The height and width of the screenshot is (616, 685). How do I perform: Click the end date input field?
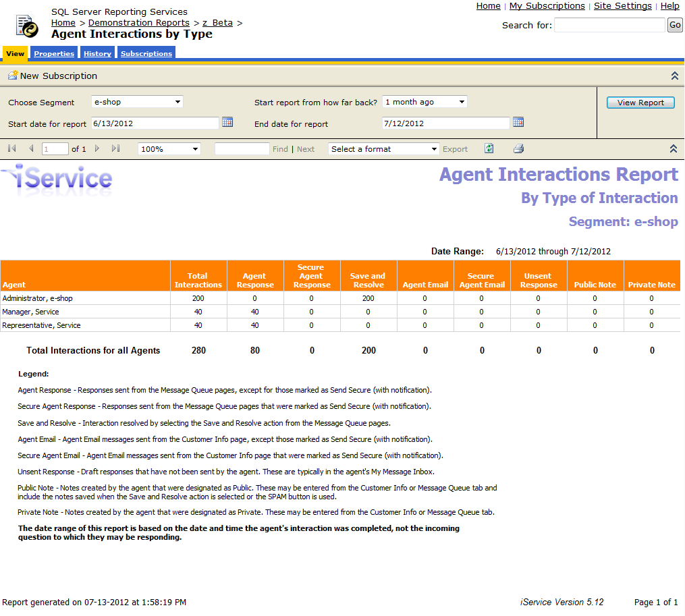446,123
